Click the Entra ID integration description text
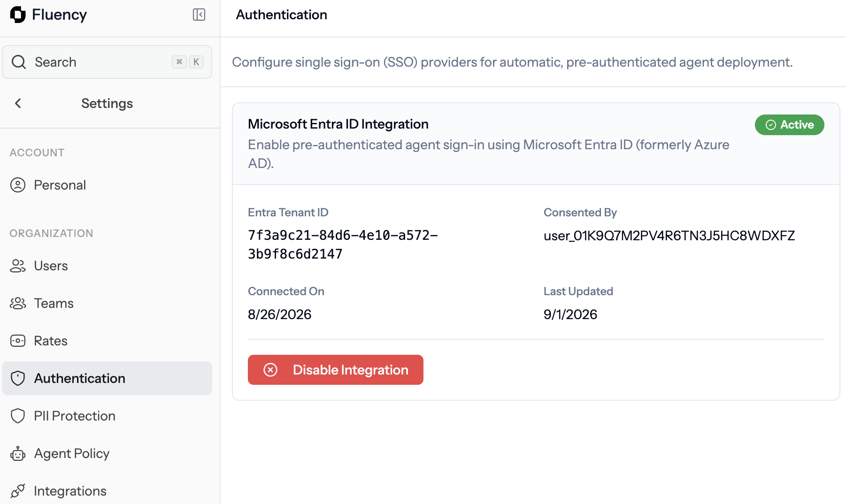This screenshot has height=504, width=846. (x=489, y=154)
